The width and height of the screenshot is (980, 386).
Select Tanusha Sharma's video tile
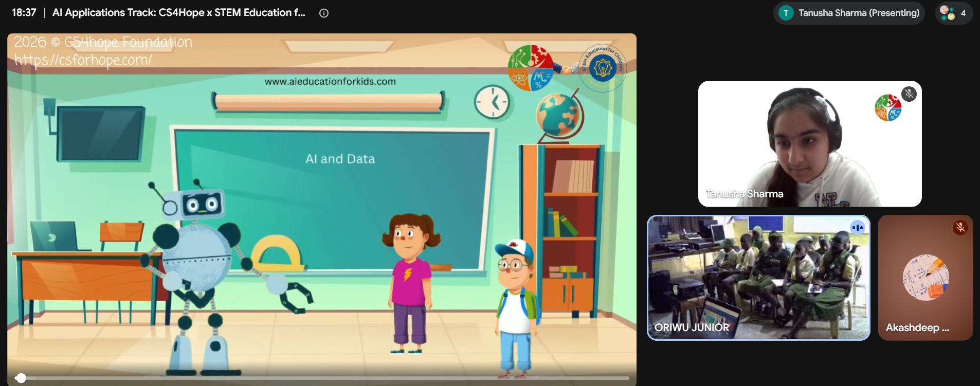point(810,144)
